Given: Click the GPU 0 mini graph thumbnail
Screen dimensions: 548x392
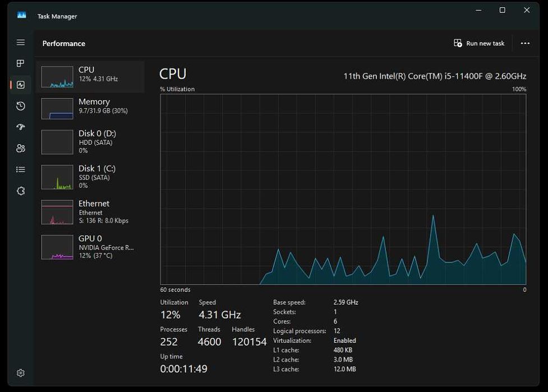Looking at the screenshot, I should (x=57, y=247).
